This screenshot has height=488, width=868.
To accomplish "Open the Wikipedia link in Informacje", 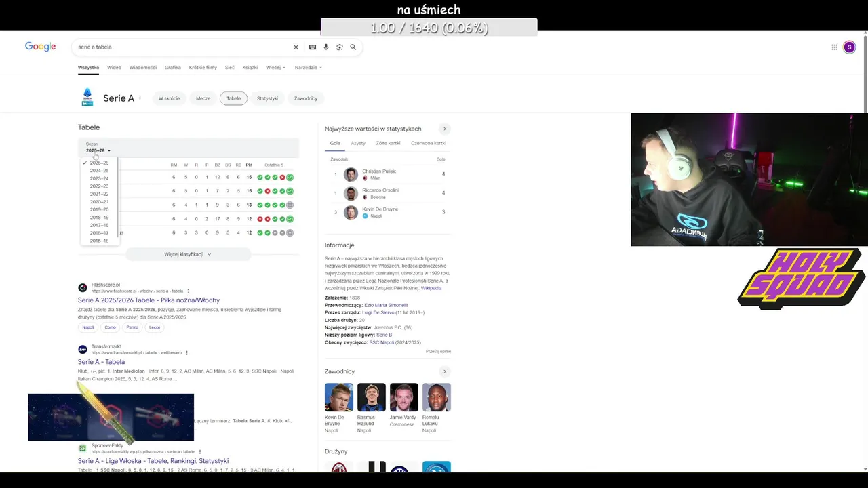I will tap(431, 288).
